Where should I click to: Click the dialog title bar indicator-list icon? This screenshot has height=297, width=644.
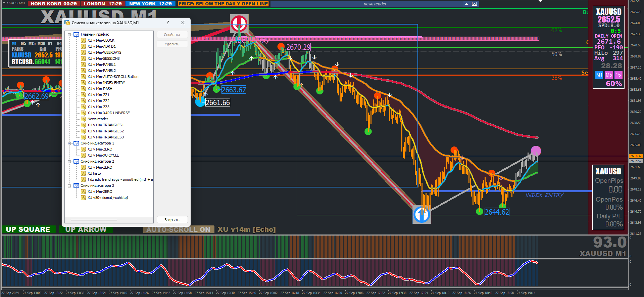[67, 23]
